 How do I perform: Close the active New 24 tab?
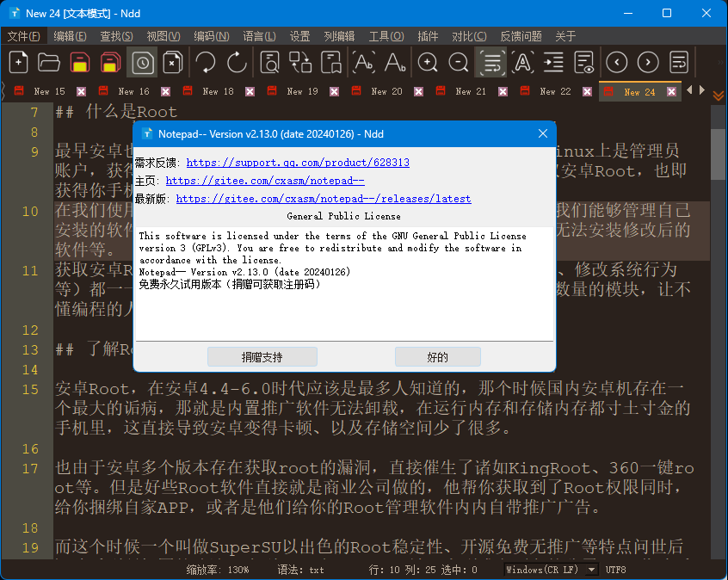671,91
